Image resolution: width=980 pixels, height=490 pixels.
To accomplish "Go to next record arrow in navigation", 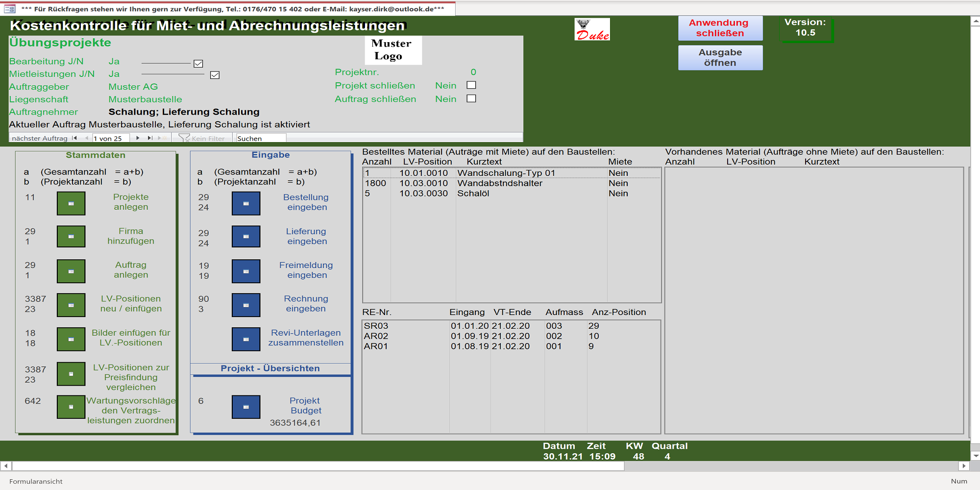I will [138, 138].
